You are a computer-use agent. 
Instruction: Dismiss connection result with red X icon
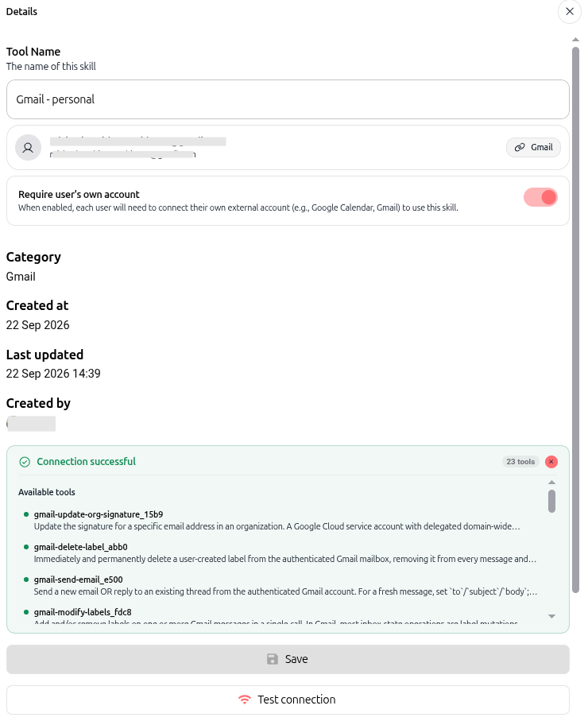(551, 461)
